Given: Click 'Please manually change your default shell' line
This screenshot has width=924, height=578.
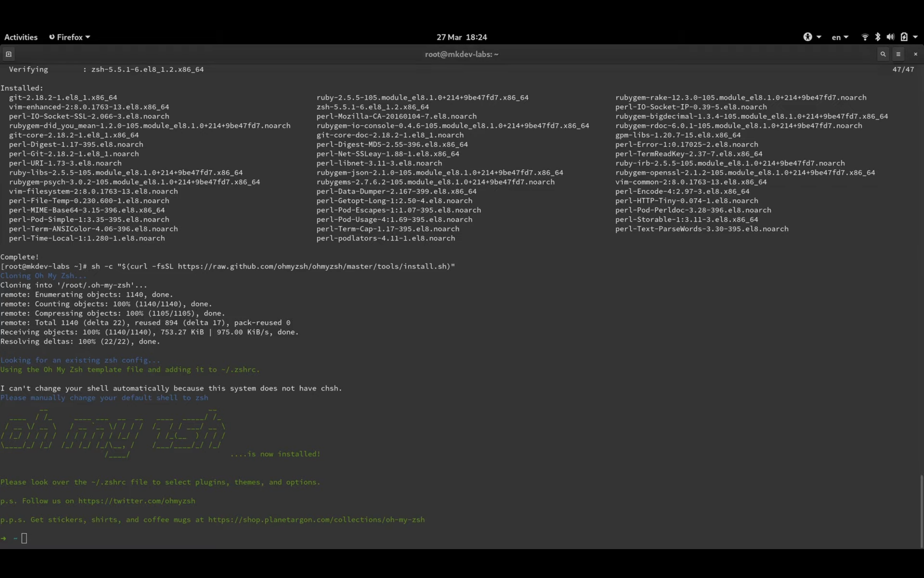Looking at the screenshot, I should click(x=104, y=398).
